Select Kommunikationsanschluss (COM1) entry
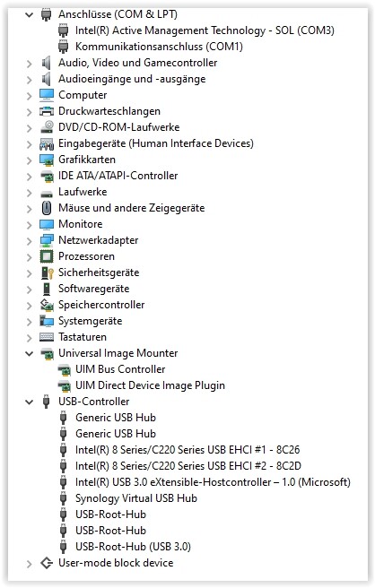This screenshot has width=375, height=588. point(159,47)
